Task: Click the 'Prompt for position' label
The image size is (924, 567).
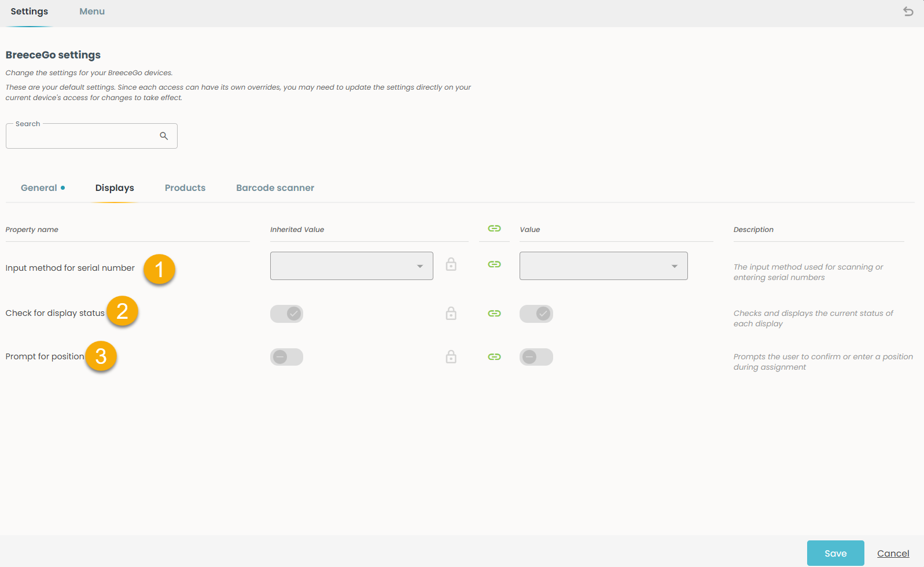Action: click(45, 356)
